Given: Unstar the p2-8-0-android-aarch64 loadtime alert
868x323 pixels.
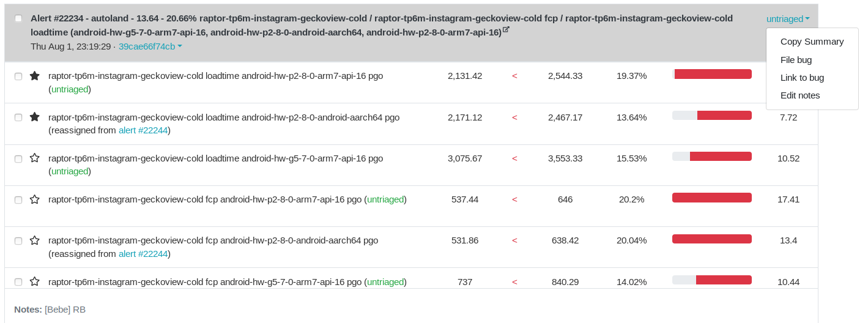Looking at the screenshot, I should (x=35, y=117).
